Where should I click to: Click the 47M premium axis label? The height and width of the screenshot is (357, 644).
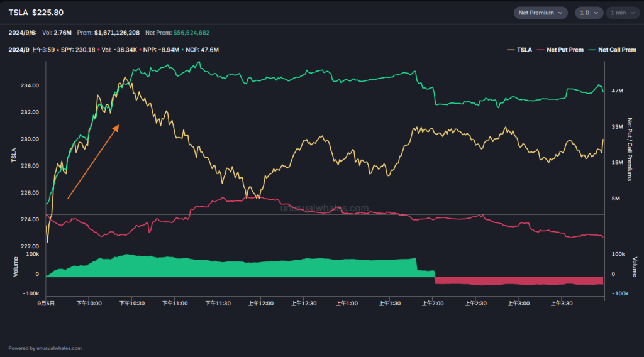point(617,91)
